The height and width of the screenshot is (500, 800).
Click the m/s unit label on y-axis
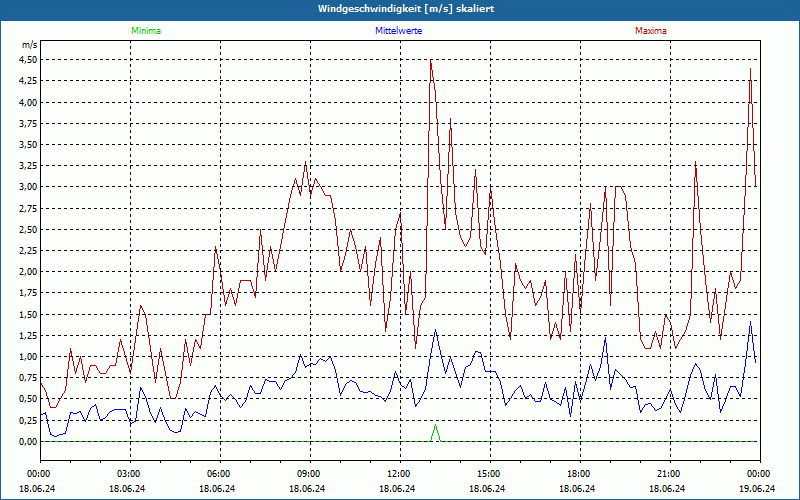(x=30, y=45)
